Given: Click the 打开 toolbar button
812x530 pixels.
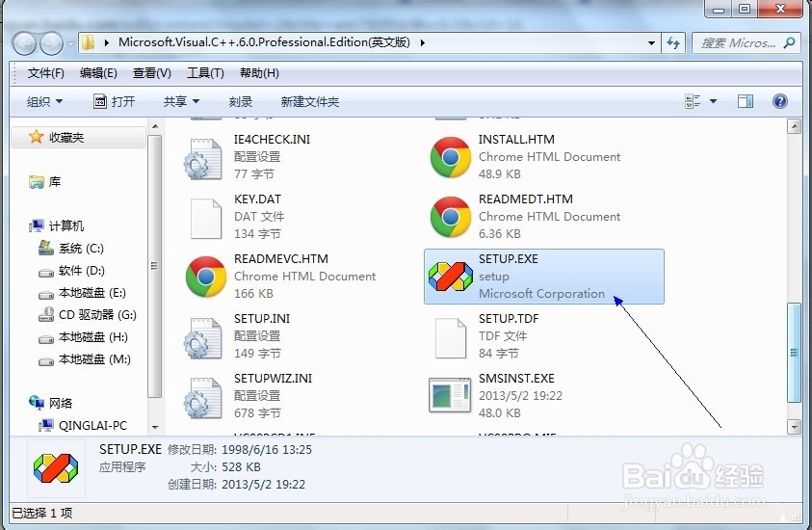Looking at the screenshot, I should coord(114,101).
